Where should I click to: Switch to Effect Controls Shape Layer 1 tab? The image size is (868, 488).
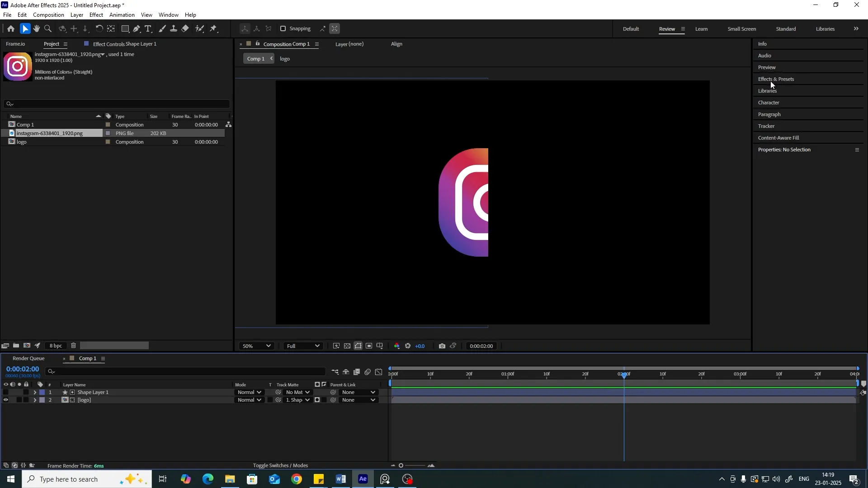(x=124, y=44)
